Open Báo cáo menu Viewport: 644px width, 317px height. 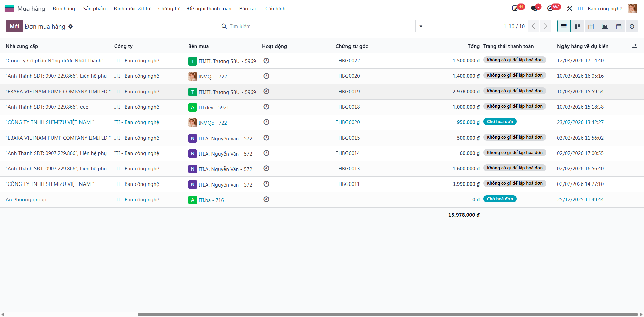(248, 8)
